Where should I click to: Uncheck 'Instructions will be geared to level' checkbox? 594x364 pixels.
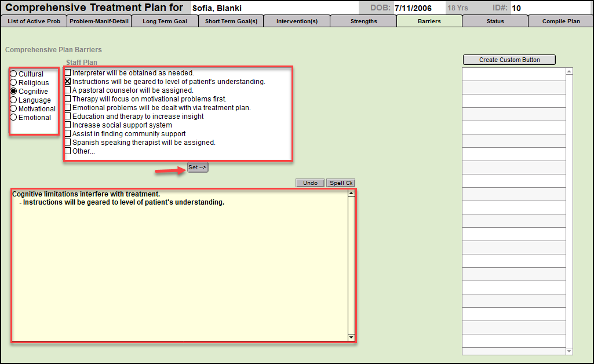pyautogui.click(x=68, y=82)
